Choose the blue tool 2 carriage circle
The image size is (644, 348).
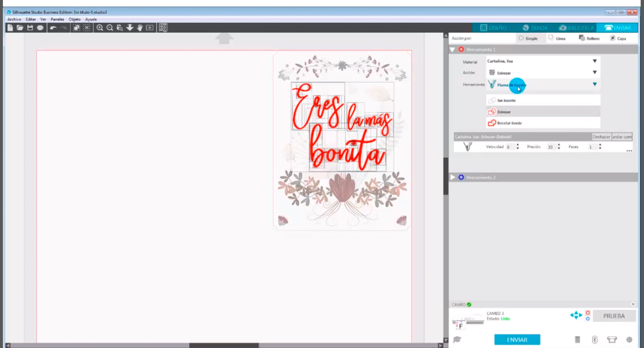(x=588, y=318)
